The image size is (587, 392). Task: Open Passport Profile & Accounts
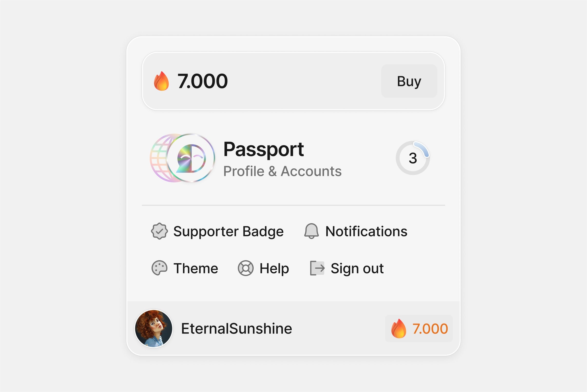point(282,159)
